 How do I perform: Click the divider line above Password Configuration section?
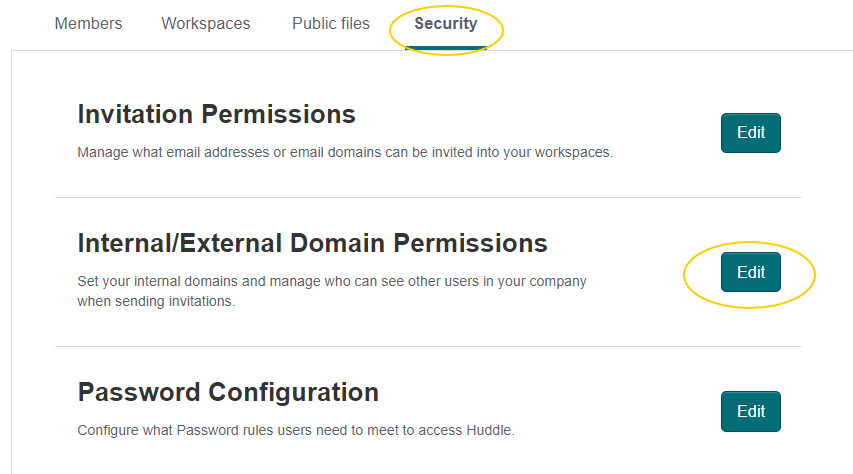click(428, 346)
